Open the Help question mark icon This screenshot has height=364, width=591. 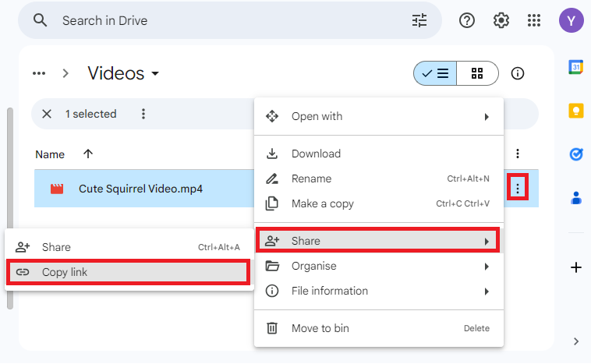pyautogui.click(x=466, y=20)
